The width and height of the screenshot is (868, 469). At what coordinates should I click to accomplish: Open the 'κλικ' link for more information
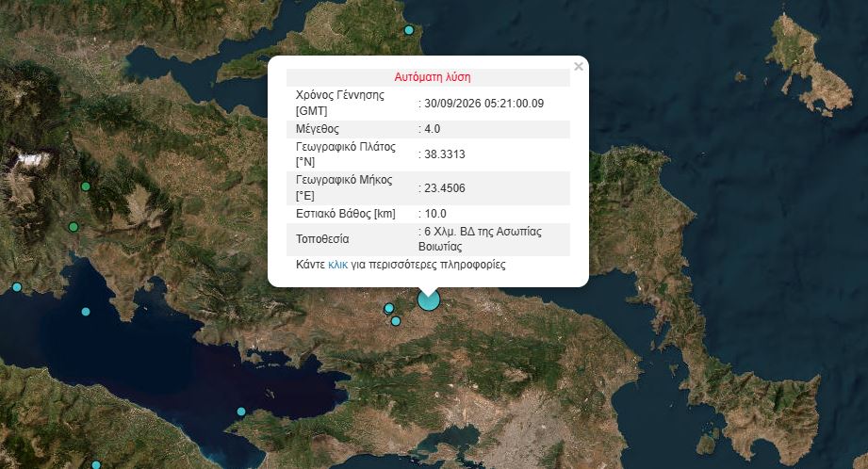click(x=337, y=265)
